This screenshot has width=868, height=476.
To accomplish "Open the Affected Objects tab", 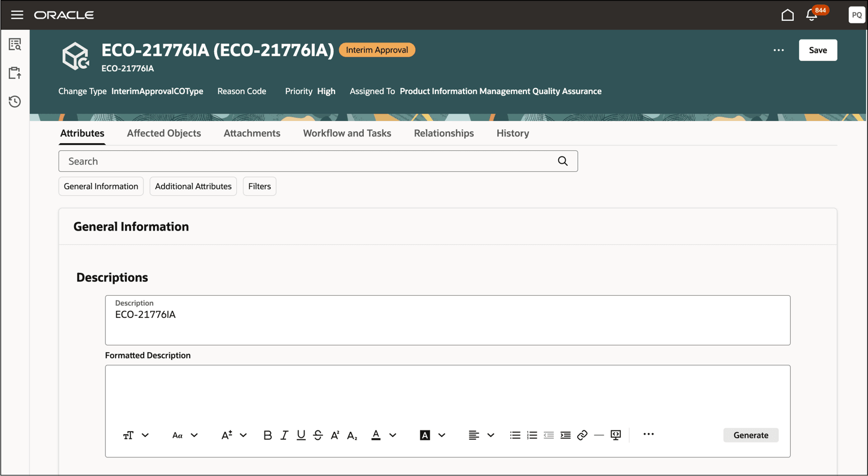I will (163, 133).
